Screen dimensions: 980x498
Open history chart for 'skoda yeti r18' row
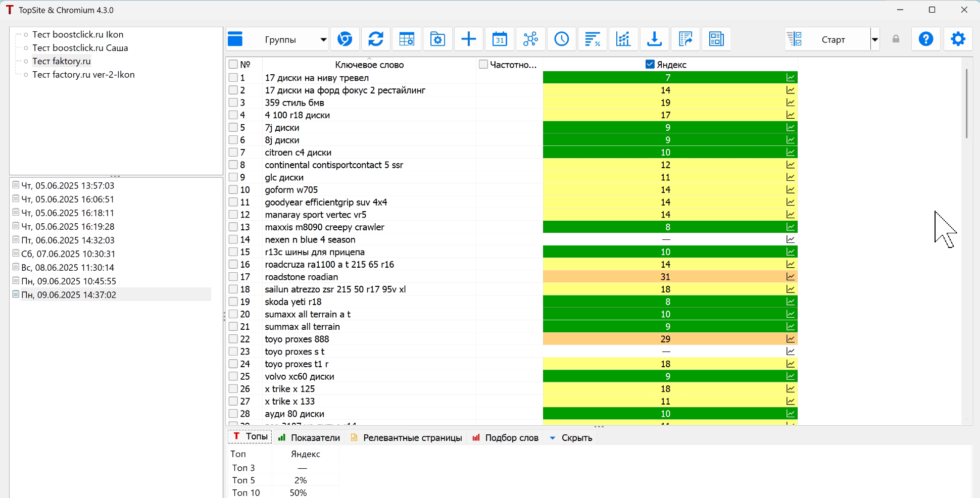791,302
